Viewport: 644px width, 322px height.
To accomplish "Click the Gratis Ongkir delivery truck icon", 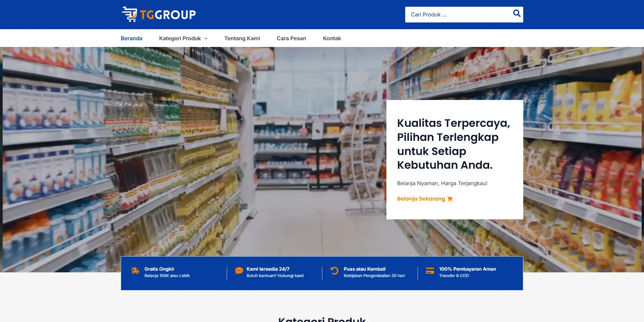I will (x=135, y=271).
